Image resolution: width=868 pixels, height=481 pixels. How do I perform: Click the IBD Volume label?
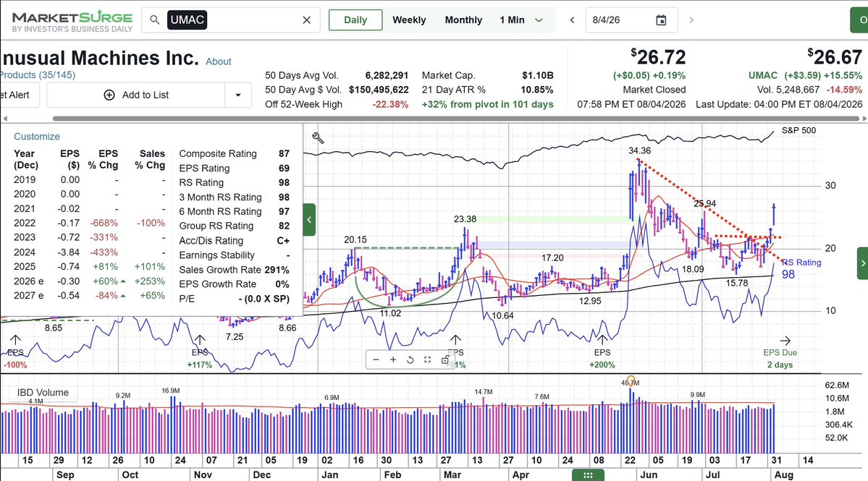click(x=43, y=393)
